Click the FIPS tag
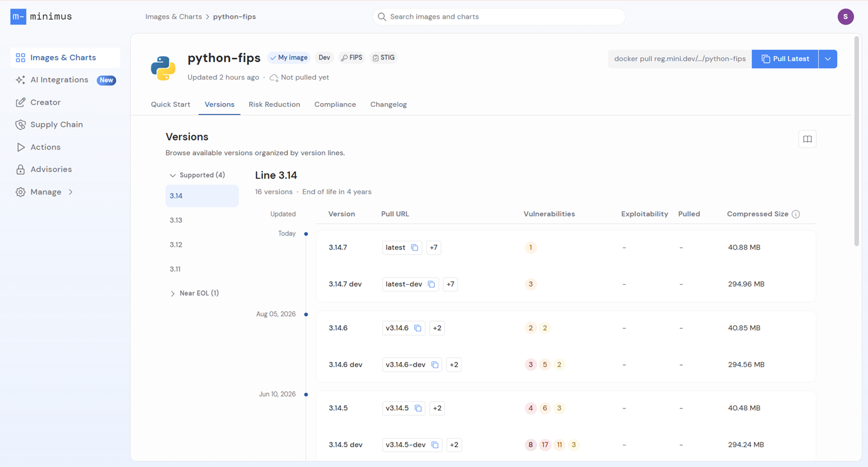 [352, 58]
